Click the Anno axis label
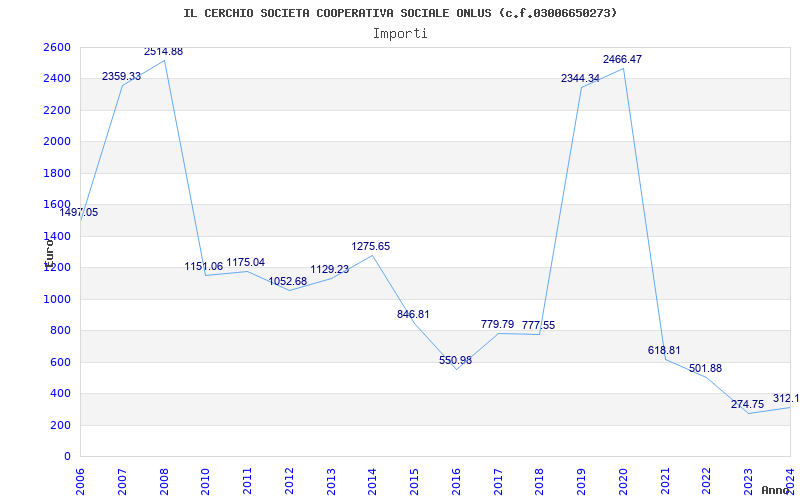This screenshot has height=500, width=800. 776,490
